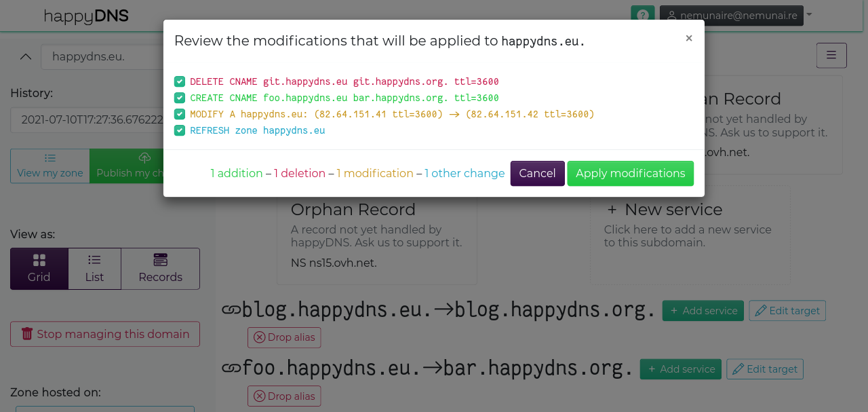Click Stop managing this domain
Image resolution: width=868 pixels, height=412 pixels.
point(105,334)
